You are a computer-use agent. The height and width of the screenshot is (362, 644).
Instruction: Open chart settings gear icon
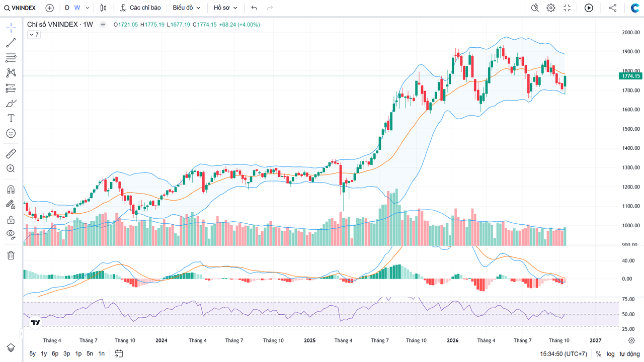(551, 8)
